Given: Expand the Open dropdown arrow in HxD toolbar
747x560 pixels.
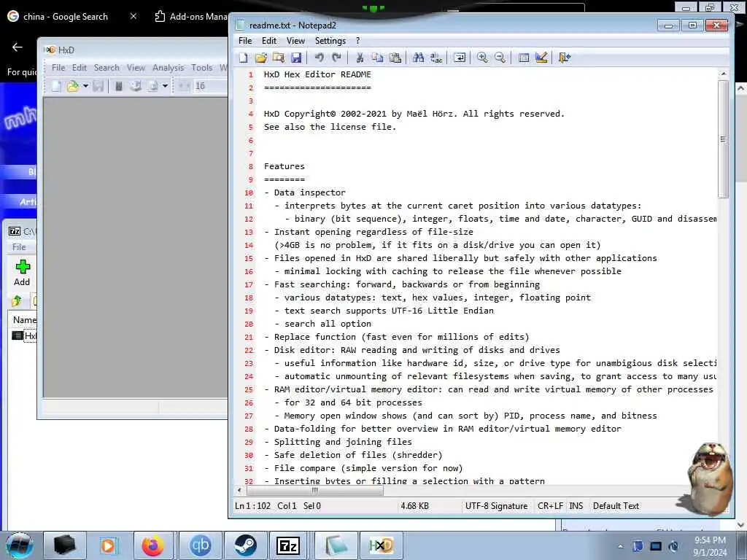Looking at the screenshot, I should point(85,86).
